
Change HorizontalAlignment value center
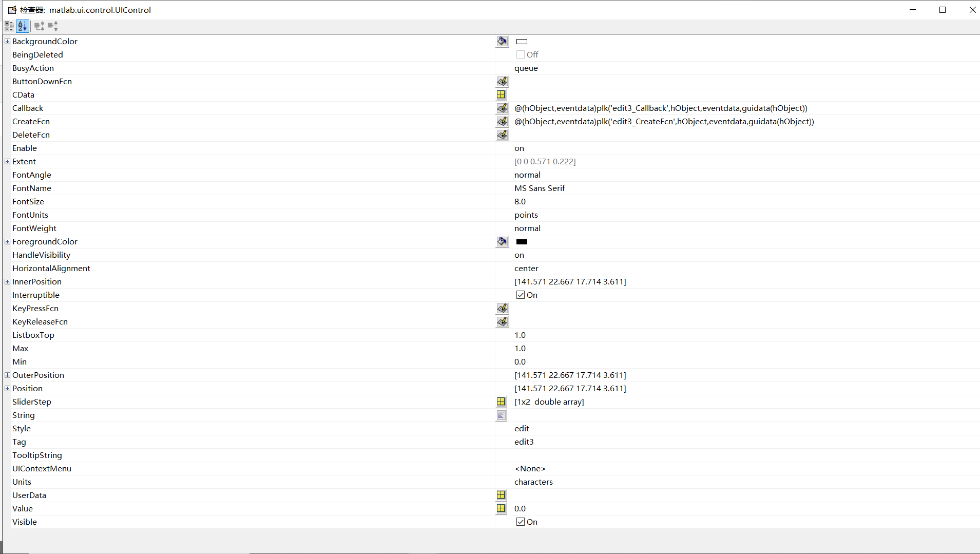[526, 268]
